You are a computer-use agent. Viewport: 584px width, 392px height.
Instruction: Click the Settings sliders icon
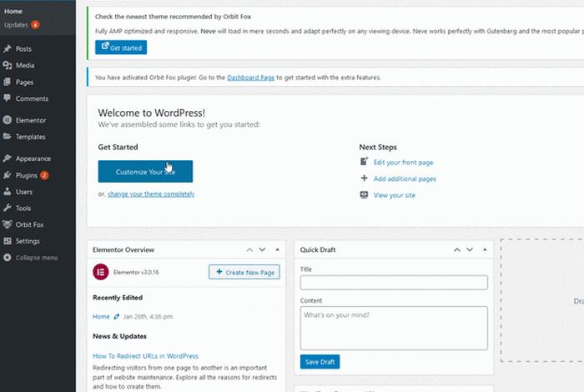point(7,241)
